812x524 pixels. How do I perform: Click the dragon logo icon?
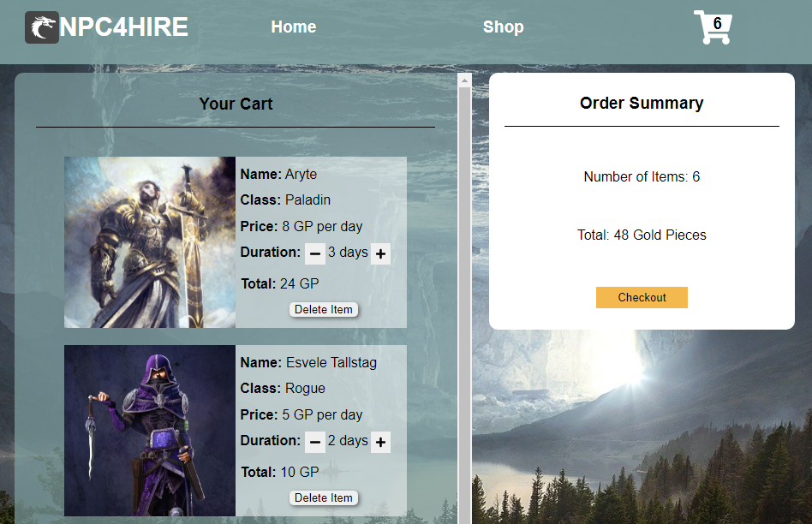(x=42, y=27)
